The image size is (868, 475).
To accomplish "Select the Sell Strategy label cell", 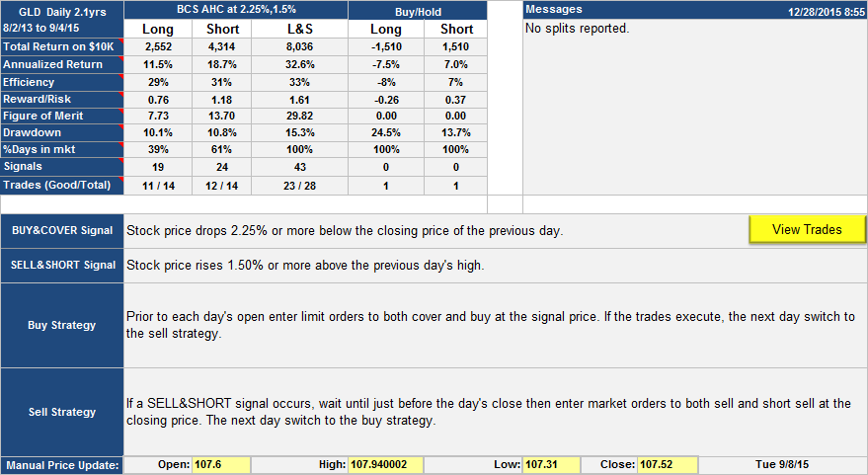I will click(x=62, y=412).
